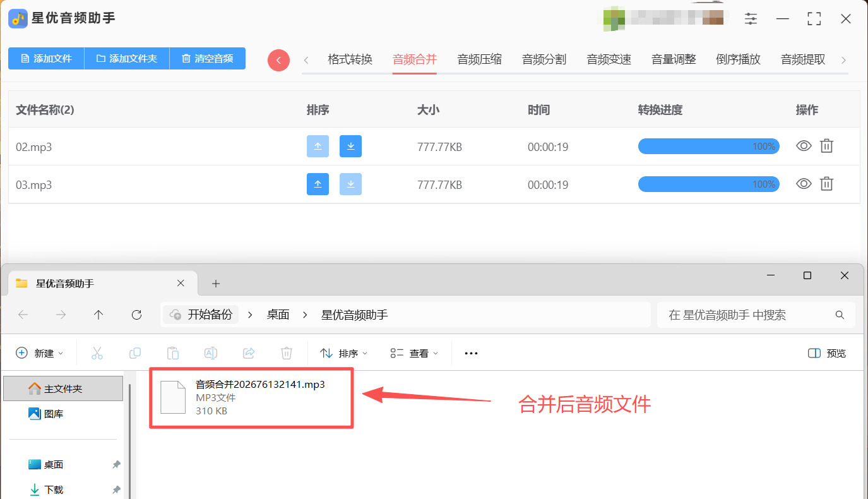Click the red back arrow circle

coord(278,60)
